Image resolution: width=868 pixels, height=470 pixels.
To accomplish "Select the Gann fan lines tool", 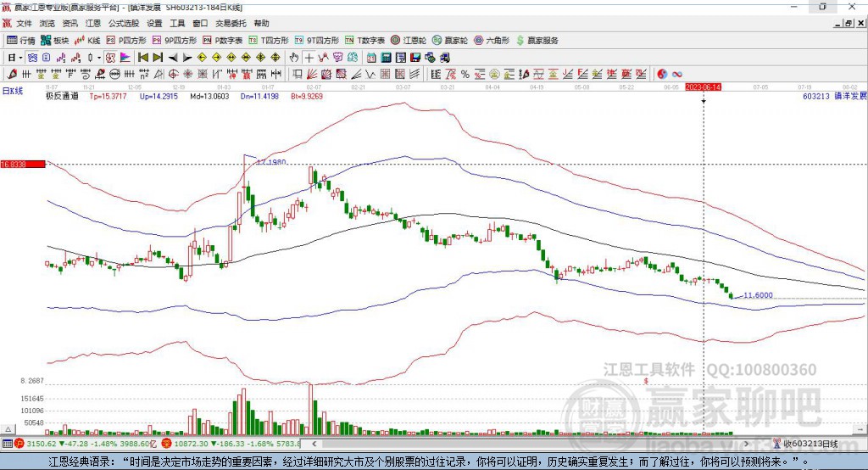I will point(312,75).
